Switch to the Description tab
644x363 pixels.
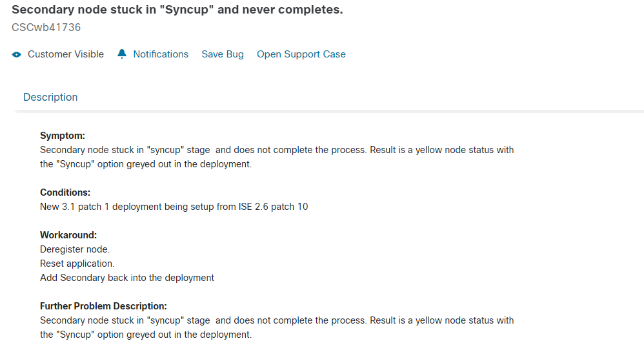(x=50, y=97)
